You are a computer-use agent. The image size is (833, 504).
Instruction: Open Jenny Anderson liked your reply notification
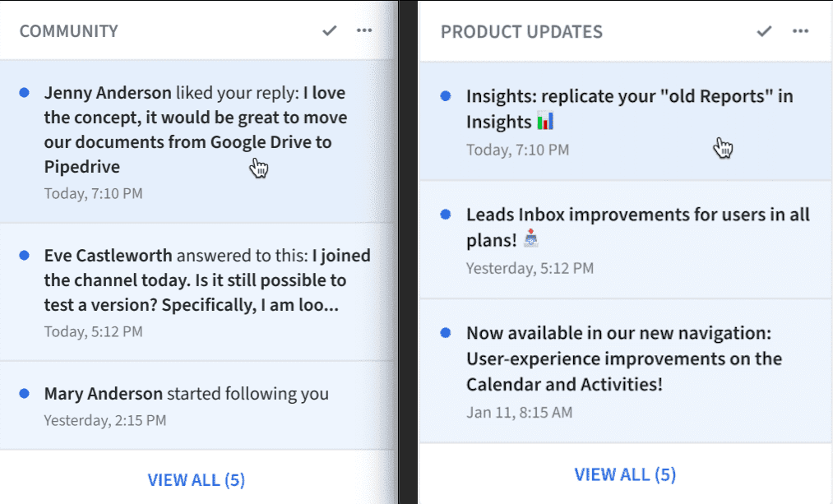pyautogui.click(x=197, y=141)
